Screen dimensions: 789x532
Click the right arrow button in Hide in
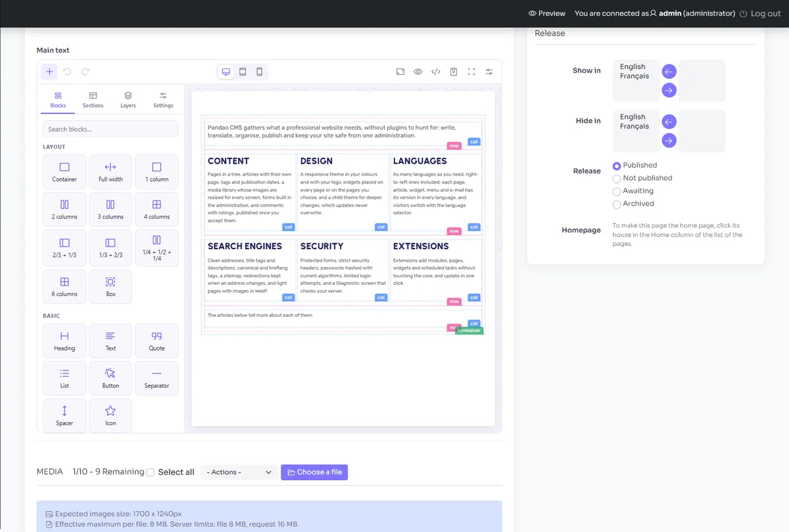click(669, 140)
